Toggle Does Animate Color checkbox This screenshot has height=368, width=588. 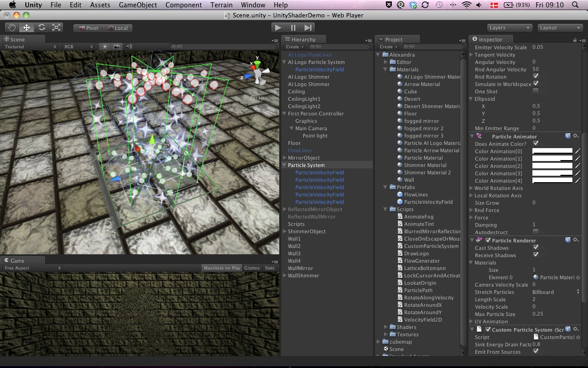pos(536,144)
